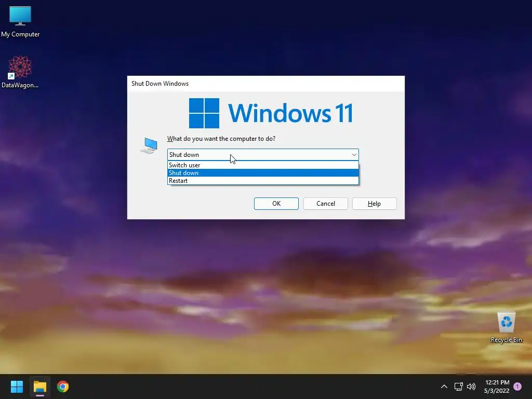Open File Explorer from the taskbar
Viewport: 532px width, 399px height.
click(x=39, y=387)
